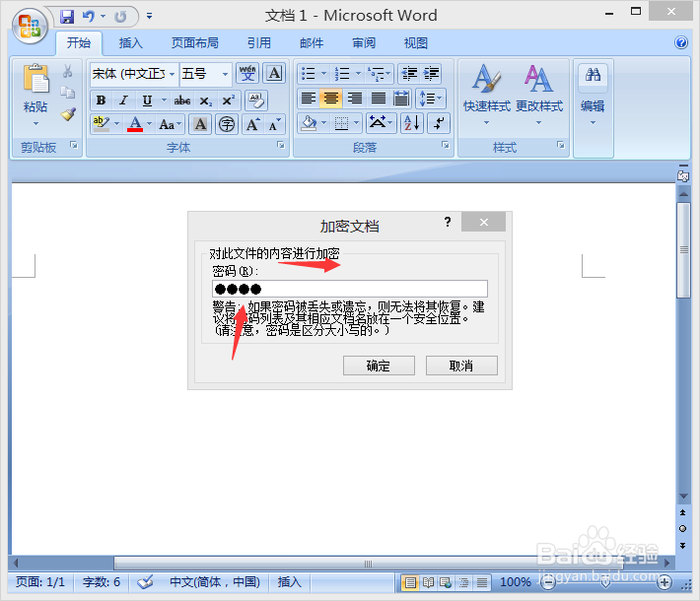Click the password input field
The height and width of the screenshot is (601, 700).
pos(350,289)
